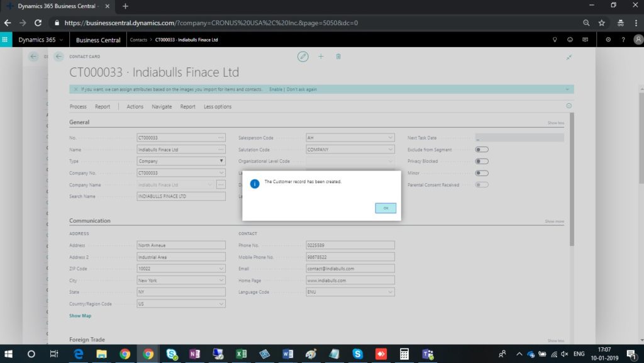Toggle the Privacy Blocked switch
644x363 pixels.
482,162
